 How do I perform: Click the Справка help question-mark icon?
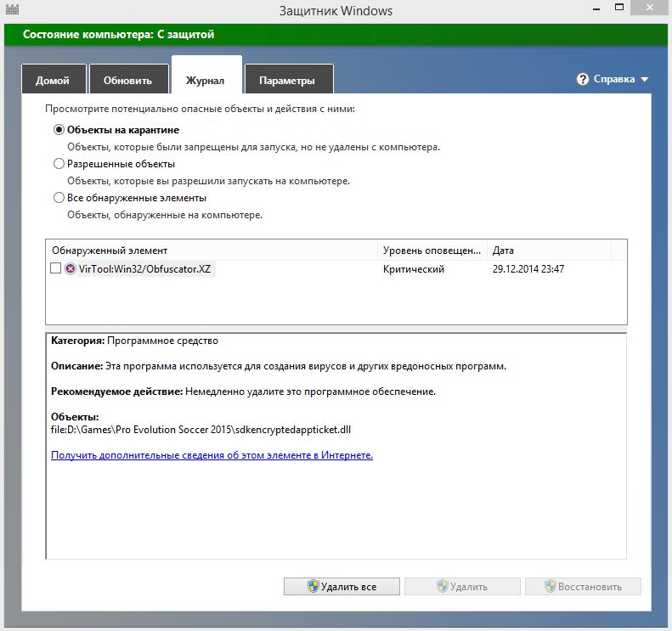[583, 79]
